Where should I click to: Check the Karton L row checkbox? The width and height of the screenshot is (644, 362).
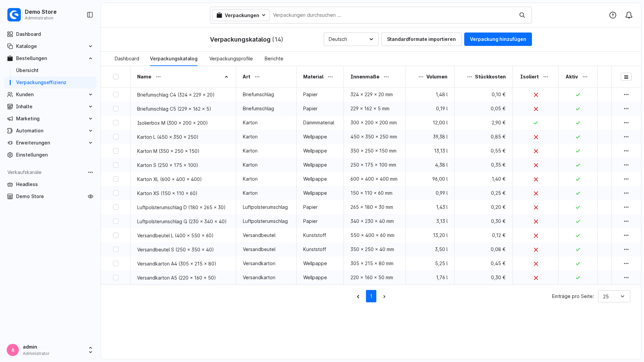point(116,137)
